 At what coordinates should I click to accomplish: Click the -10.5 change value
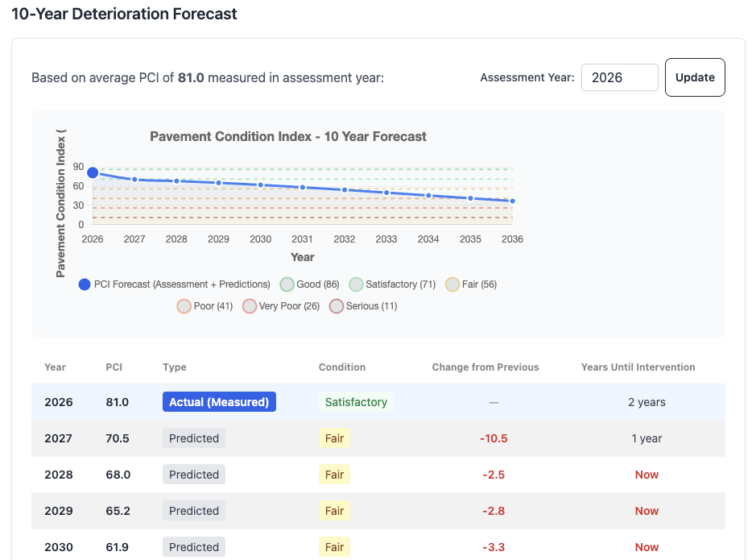pos(494,438)
